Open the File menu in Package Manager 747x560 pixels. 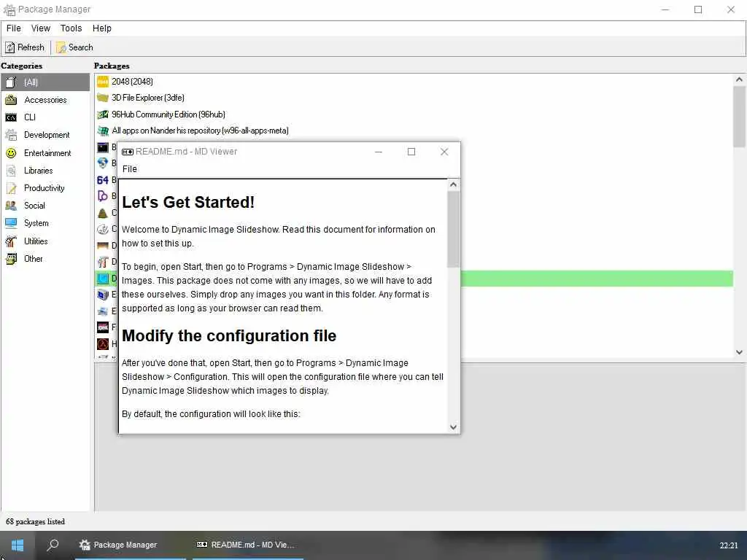coord(13,28)
